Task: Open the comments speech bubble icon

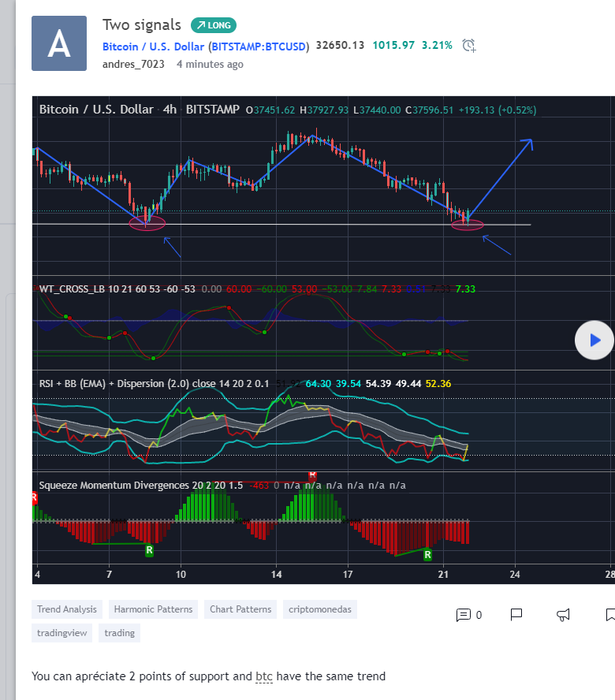Action: 464,615
